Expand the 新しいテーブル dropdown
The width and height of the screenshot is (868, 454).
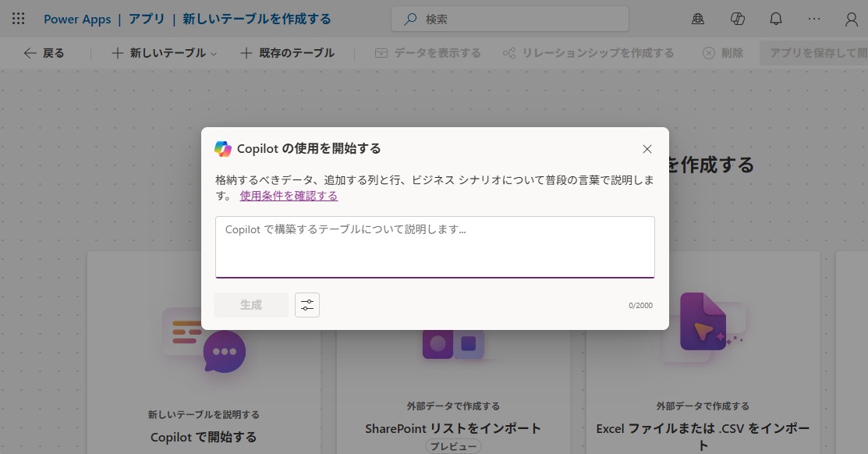point(165,53)
